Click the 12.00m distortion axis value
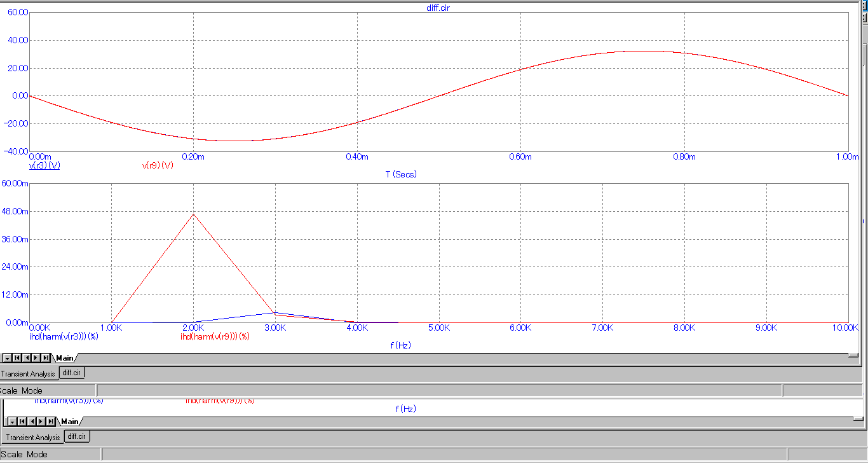 (x=16, y=295)
